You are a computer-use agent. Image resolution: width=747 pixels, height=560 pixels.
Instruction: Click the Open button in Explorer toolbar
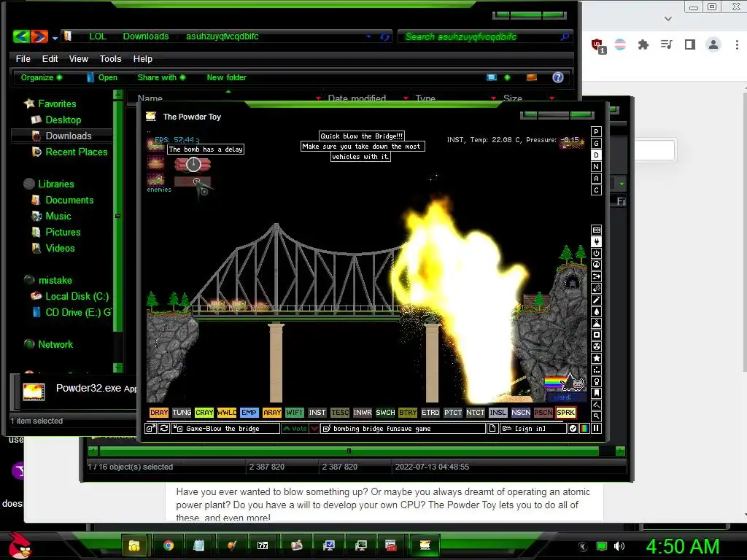(x=102, y=77)
